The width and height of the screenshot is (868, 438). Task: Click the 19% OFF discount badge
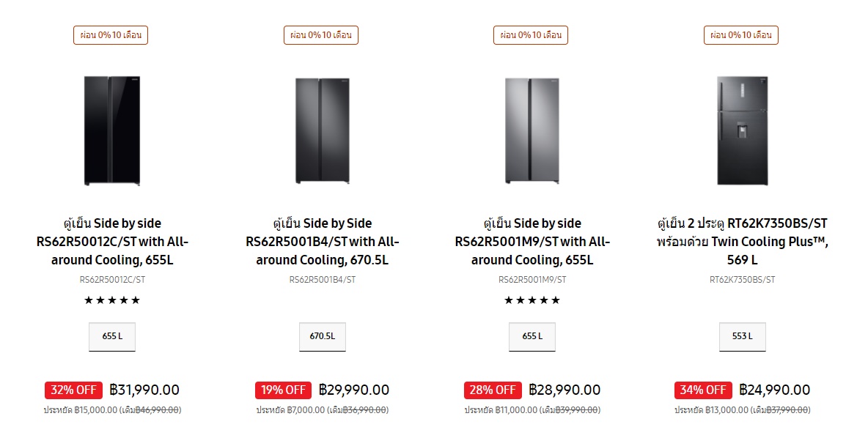(284, 390)
